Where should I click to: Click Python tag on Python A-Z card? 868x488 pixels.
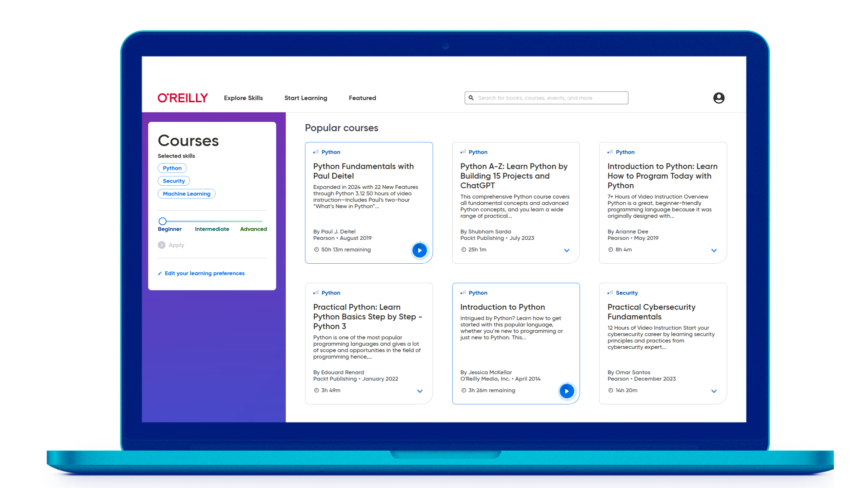click(478, 152)
